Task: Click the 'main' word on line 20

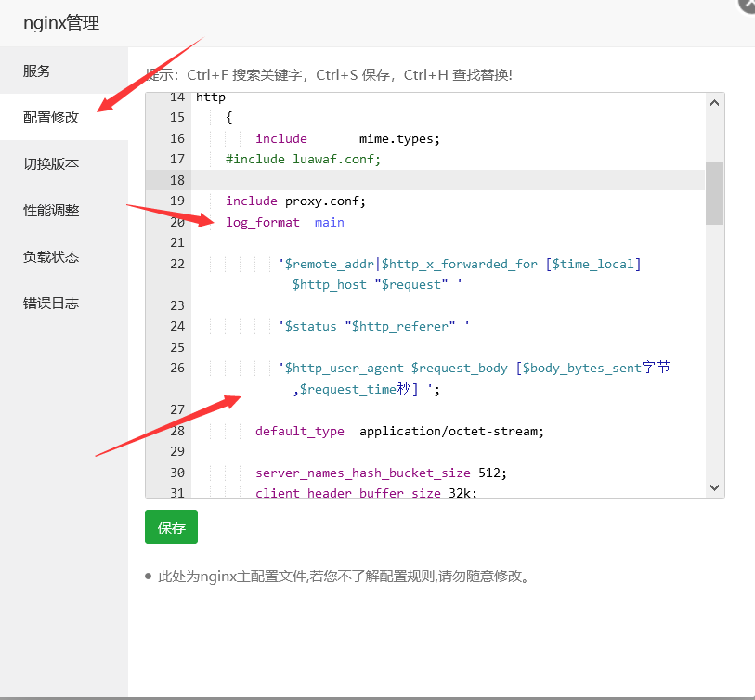Action: click(x=330, y=223)
